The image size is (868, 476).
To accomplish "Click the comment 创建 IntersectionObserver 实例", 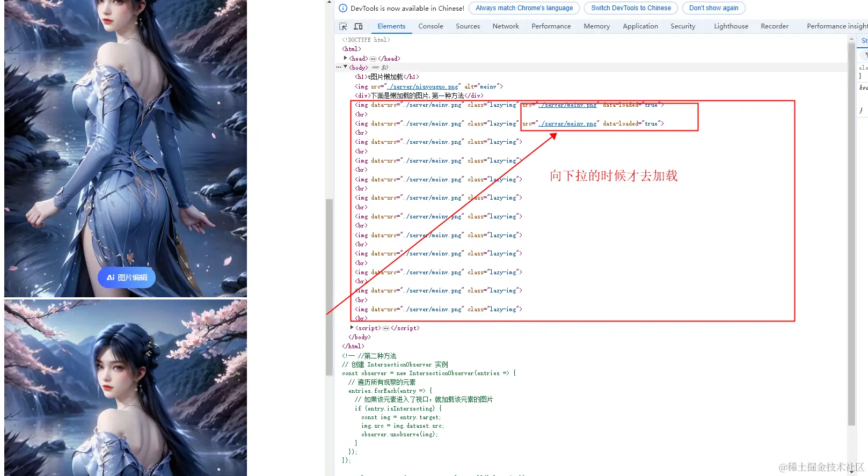I will (x=395, y=364).
